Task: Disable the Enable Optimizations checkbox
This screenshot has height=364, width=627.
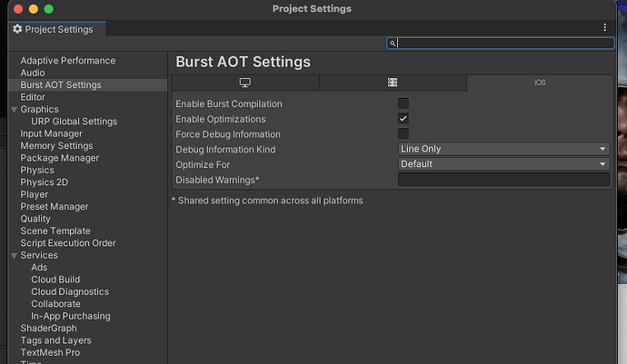Action: (x=403, y=119)
